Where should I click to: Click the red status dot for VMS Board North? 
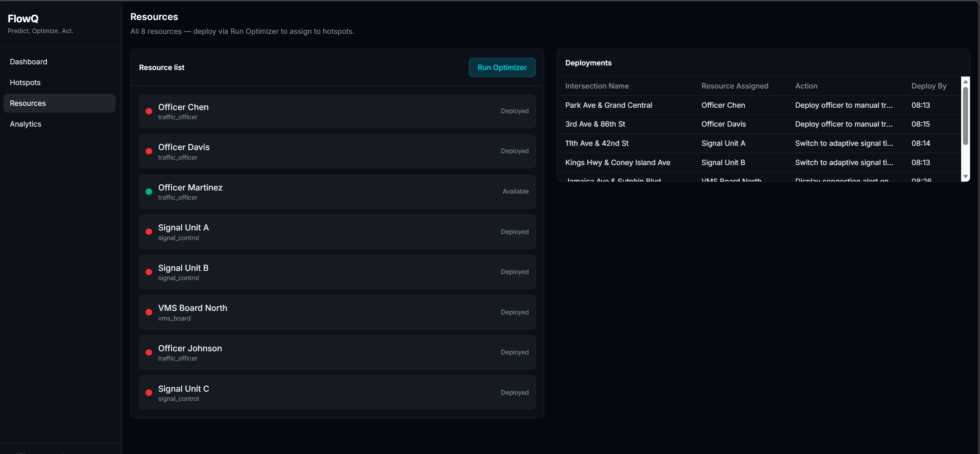click(149, 312)
